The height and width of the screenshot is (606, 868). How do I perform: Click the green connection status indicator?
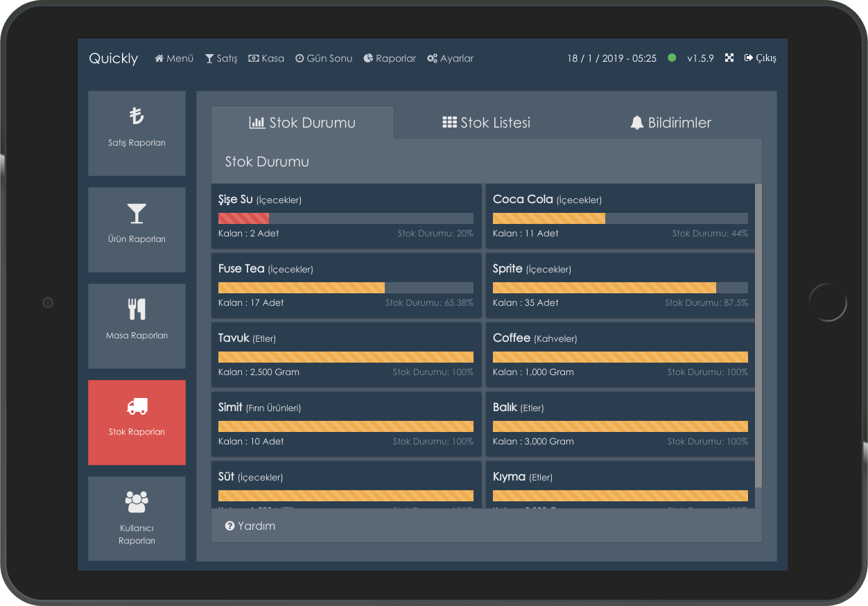672,58
